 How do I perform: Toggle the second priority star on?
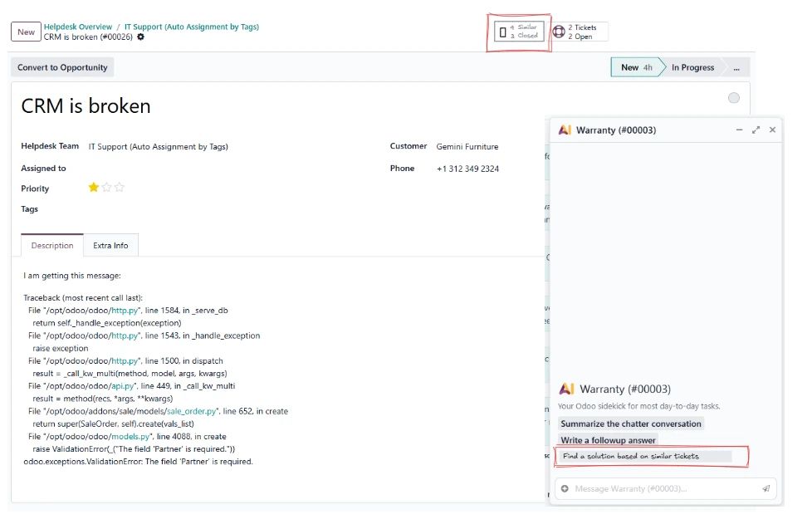pyautogui.click(x=105, y=187)
